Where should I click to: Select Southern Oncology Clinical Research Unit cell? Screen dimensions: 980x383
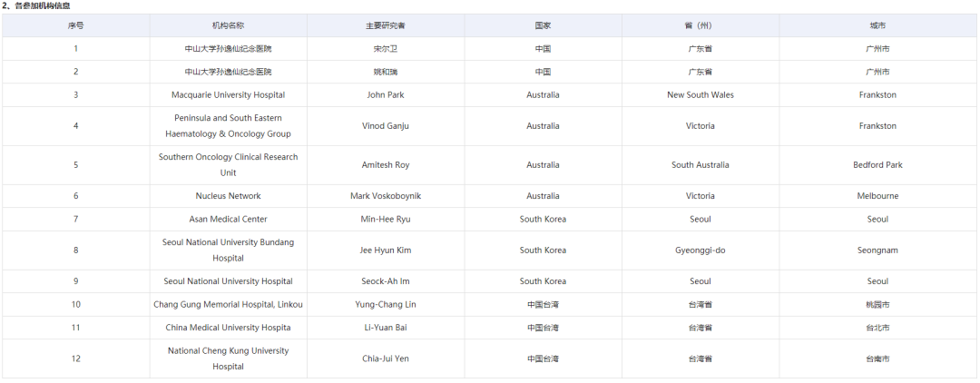(228, 165)
